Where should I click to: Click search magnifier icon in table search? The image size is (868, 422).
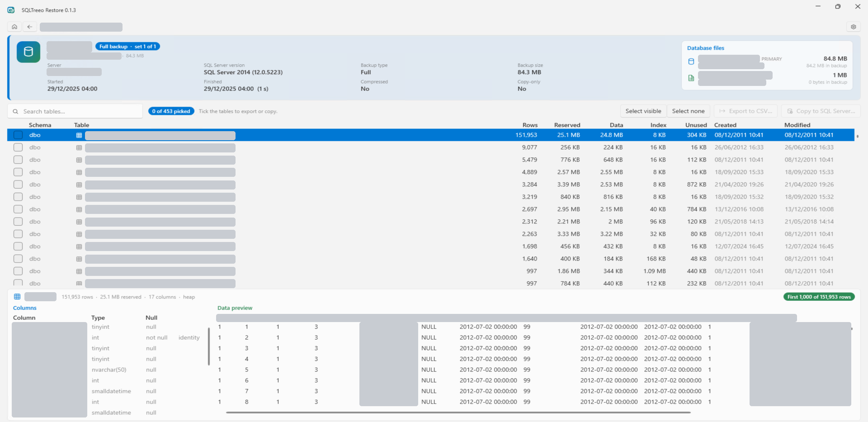[16, 111]
